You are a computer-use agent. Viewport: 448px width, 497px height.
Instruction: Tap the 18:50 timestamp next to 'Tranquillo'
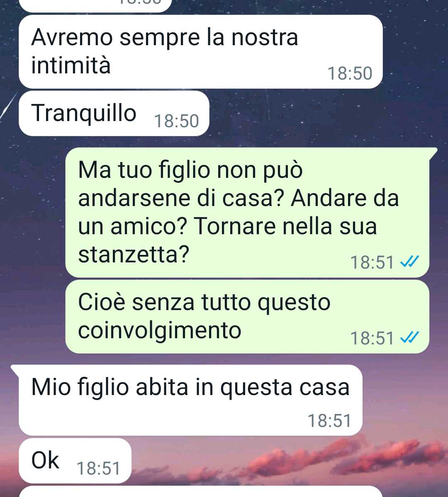176,121
